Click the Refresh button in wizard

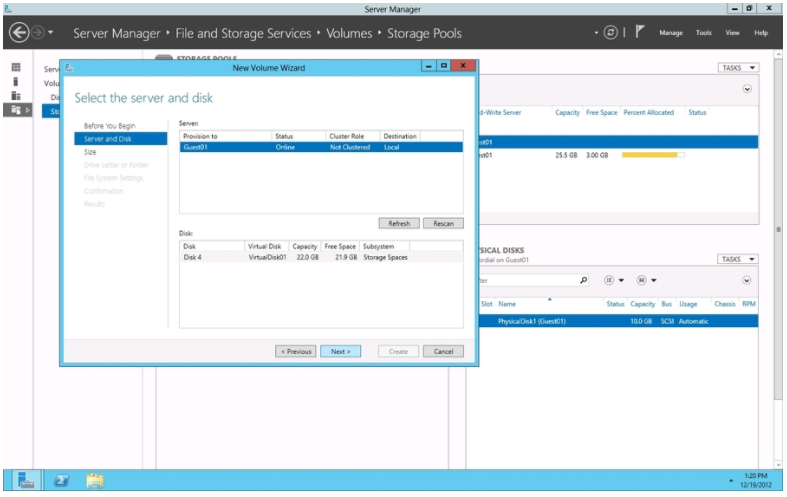399,223
